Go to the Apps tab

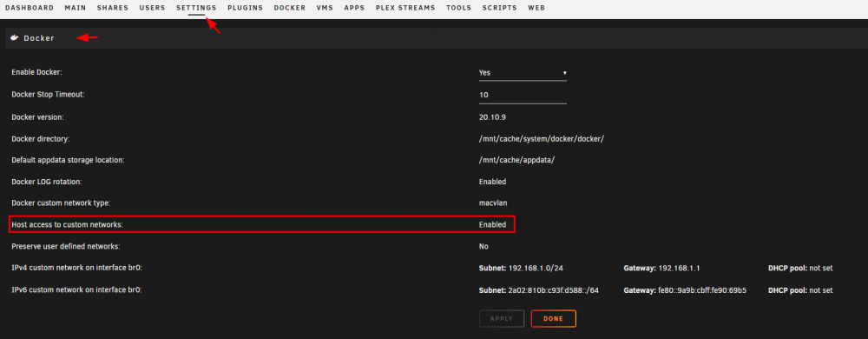(354, 8)
